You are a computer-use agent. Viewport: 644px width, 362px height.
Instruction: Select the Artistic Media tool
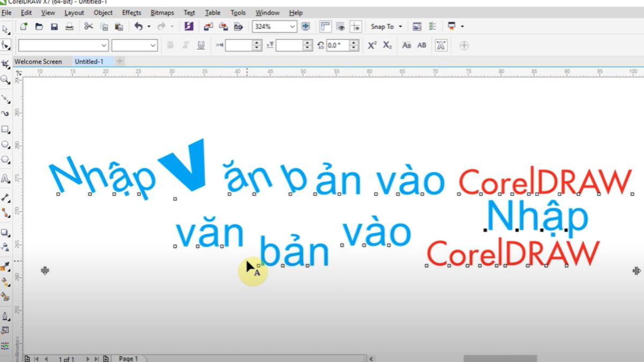[5, 114]
